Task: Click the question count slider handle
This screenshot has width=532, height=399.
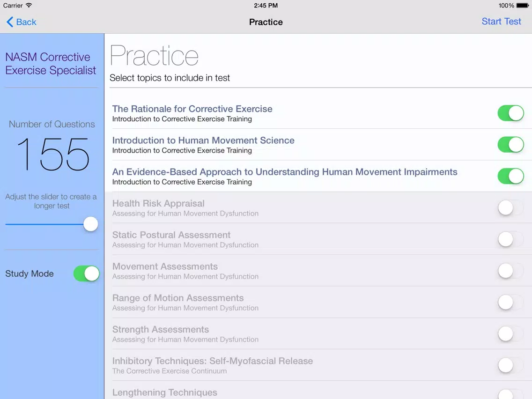Action: click(90, 224)
